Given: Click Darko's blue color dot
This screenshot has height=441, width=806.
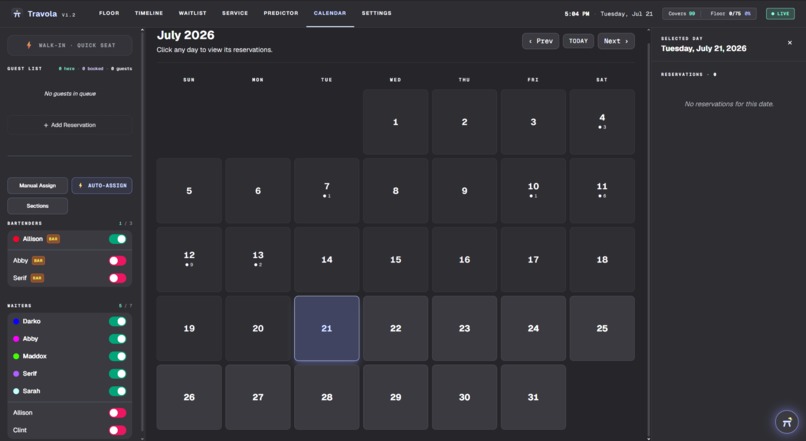Looking at the screenshot, I should [16, 321].
